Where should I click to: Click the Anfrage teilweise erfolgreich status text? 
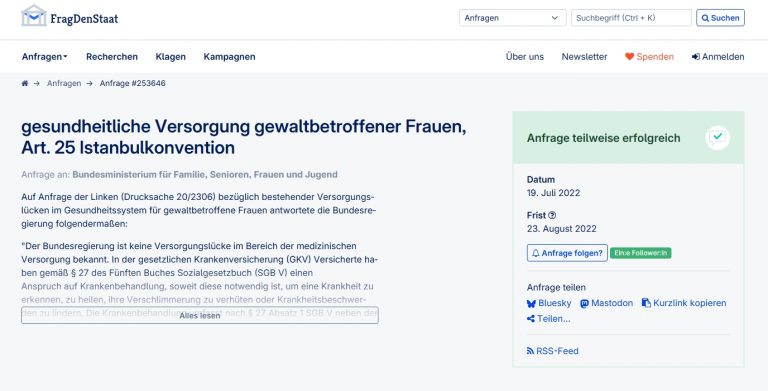(603, 138)
